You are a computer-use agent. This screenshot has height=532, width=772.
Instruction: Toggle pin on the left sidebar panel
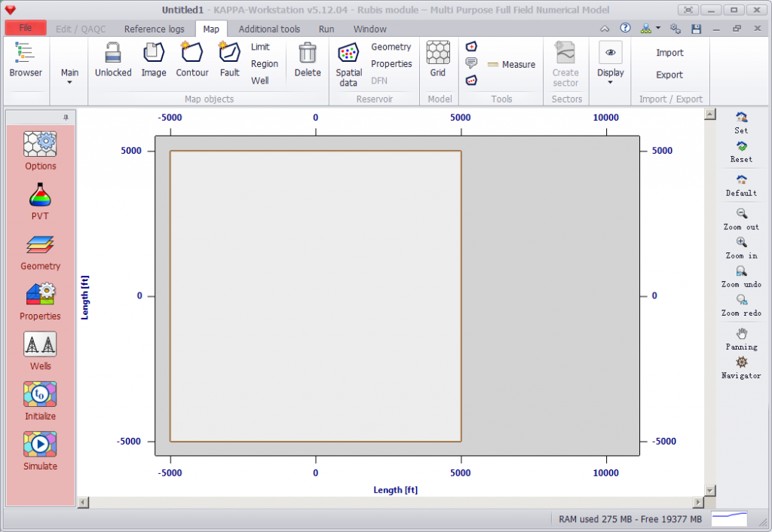tap(66, 118)
